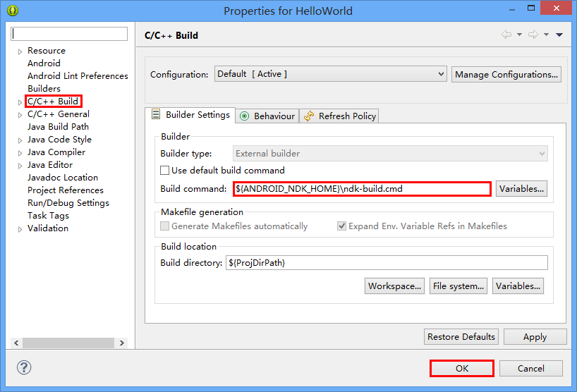This screenshot has height=392, width=577.
Task: Click the back navigation arrow icon
Action: pyautogui.click(x=506, y=35)
